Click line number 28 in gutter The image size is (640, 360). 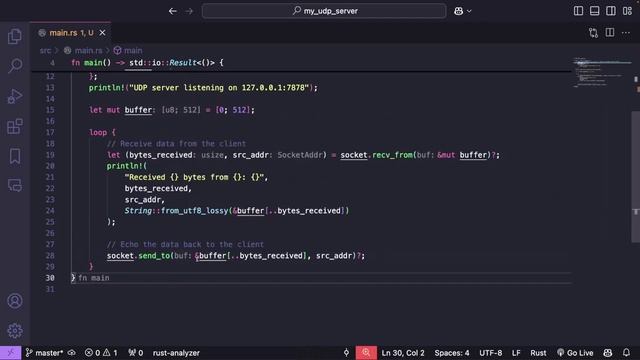(50, 256)
